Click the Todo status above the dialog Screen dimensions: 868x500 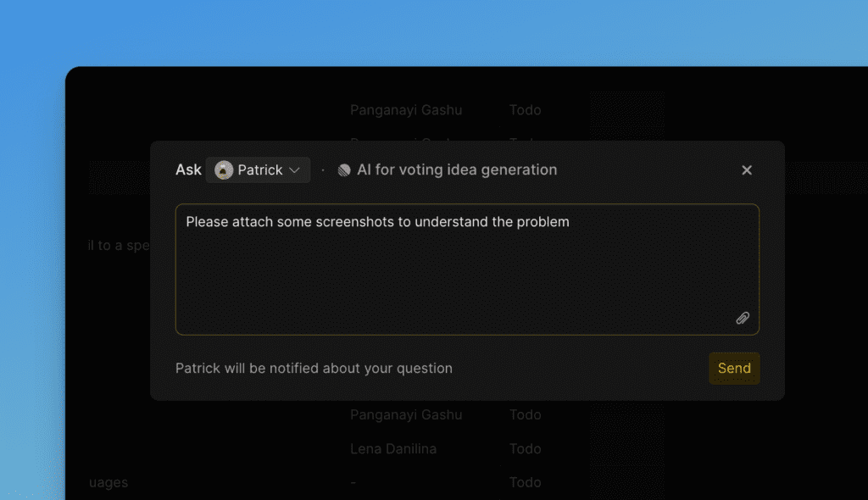pyautogui.click(x=525, y=110)
